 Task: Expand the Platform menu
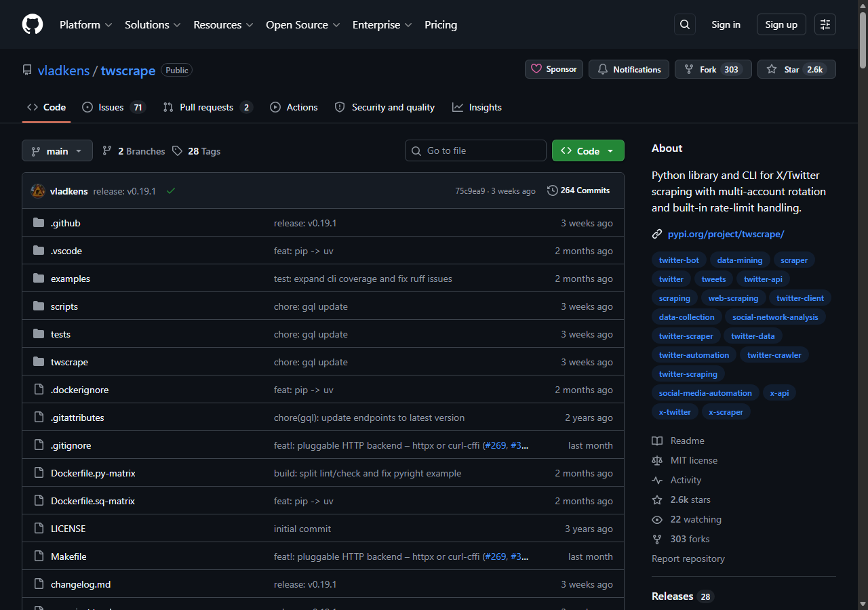pos(86,24)
